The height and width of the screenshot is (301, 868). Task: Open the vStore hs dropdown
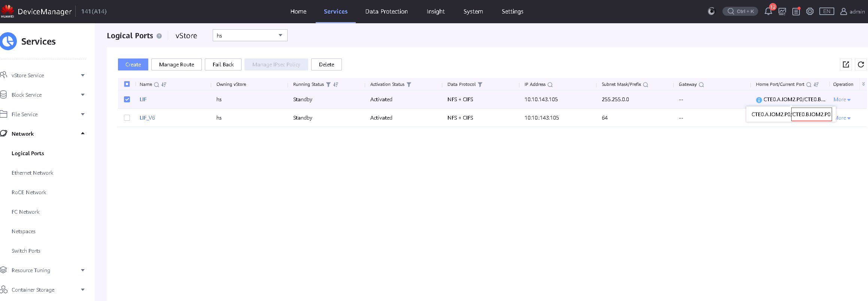tap(250, 35)
